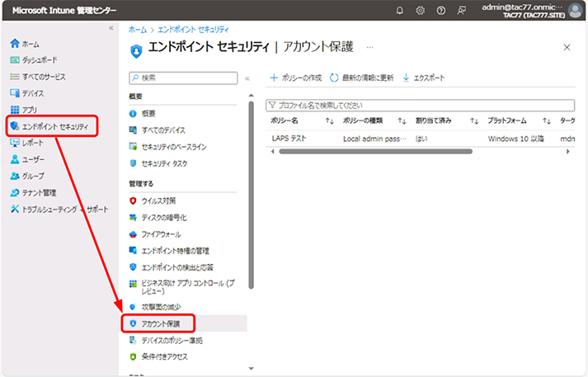Image resolution: width=588 pixels, height=377 pixels.
Task: Sort by 割り当て済み column arrows
Action: coord(474,120)
